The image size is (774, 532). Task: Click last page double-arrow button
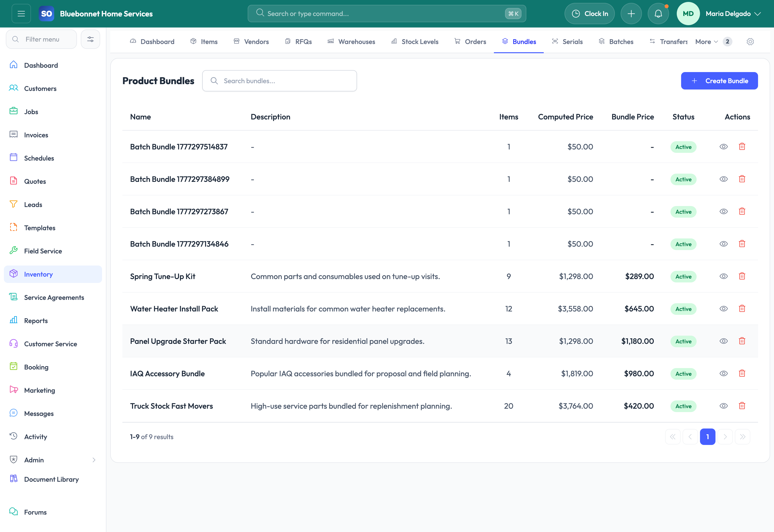pos(742,437)
